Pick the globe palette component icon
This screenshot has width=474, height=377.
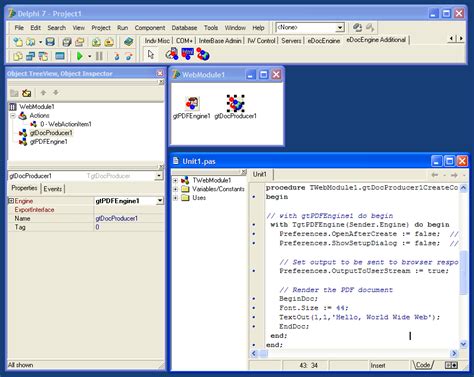203,54
